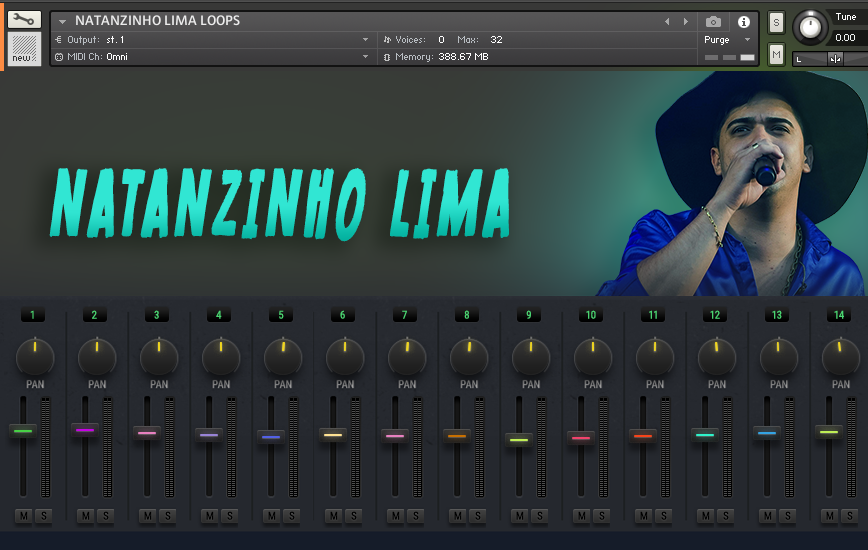Image resolution: width=868 pixels, height=550 pixels.
Task: Mute channel 13
Action: point(767,516)
